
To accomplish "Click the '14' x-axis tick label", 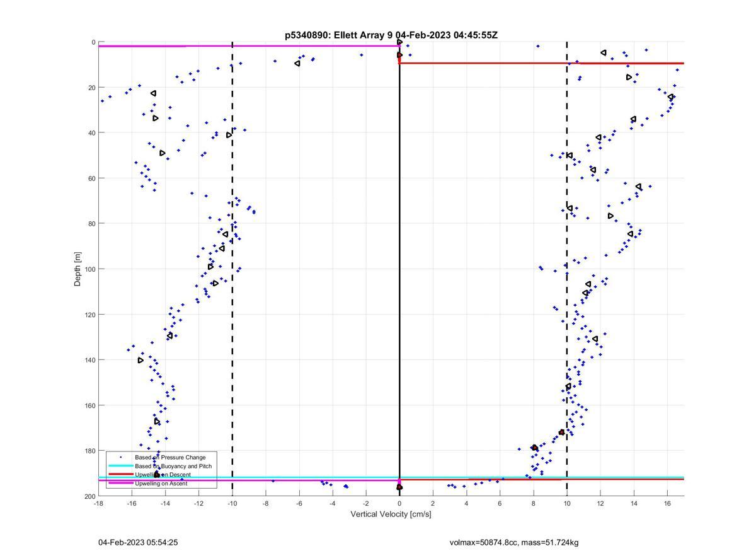I will (x=634, y=503).
